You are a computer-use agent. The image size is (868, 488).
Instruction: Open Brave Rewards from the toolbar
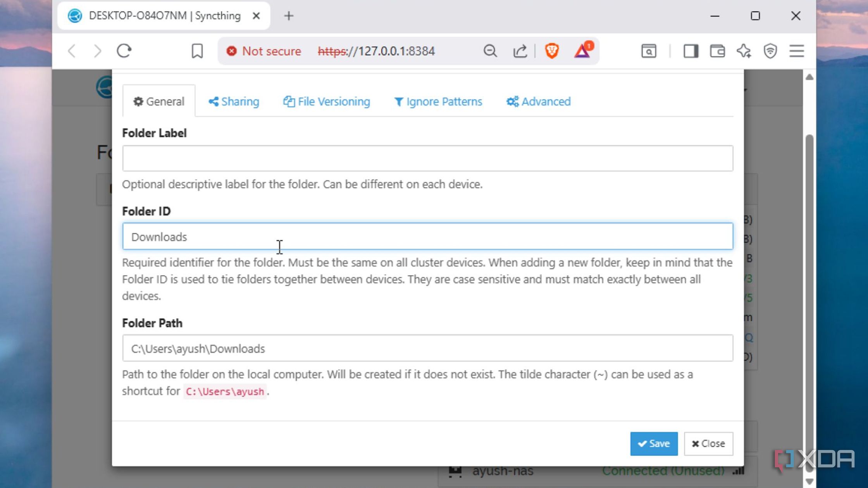[582, 51]
